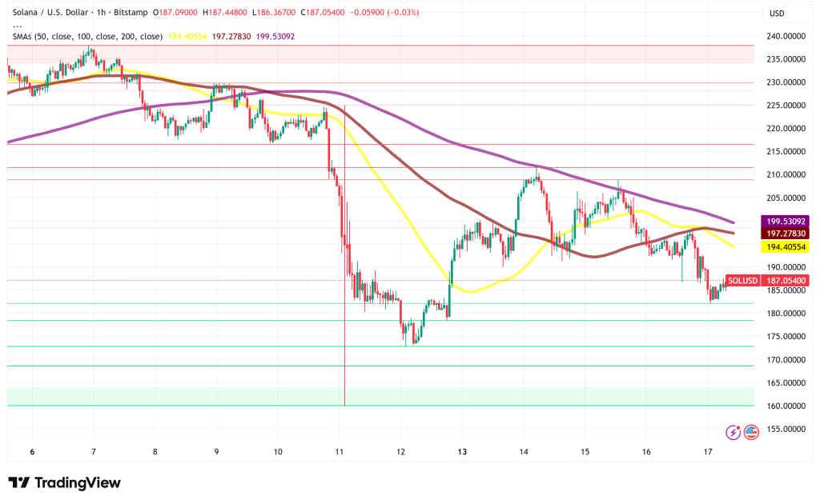This screenshot has width=820, height=504.
Task: Click the USD currency label on the price axis
Action: pos(776,14)
